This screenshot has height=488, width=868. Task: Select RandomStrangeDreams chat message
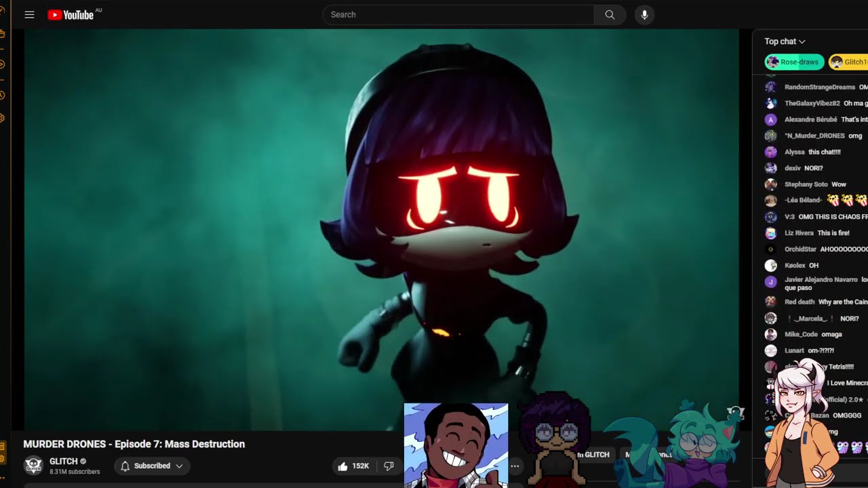(x=816, y=87)
